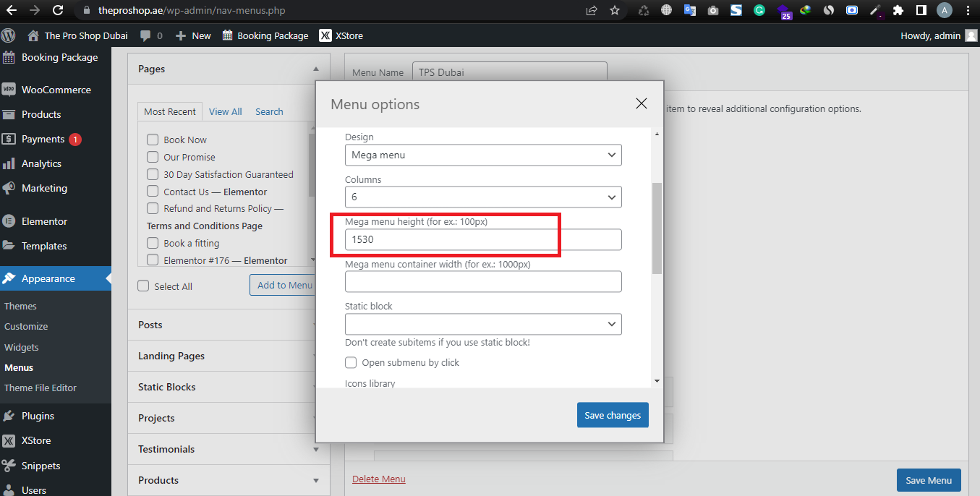Check the Our Promise checkbox
The height and width of the screenshot is (496, 980).
[153, 157]
